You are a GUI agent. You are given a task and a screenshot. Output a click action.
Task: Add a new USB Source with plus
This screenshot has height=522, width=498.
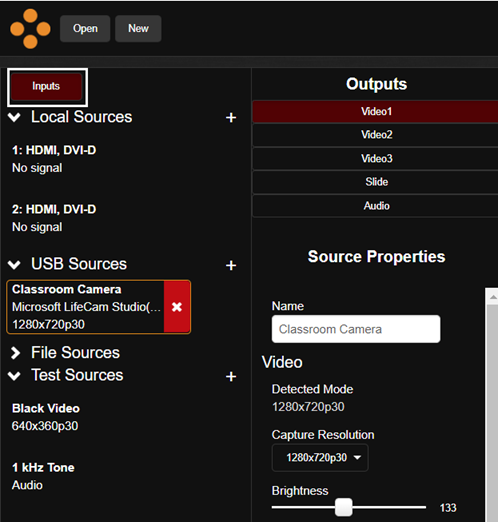(x=231, y=266)
